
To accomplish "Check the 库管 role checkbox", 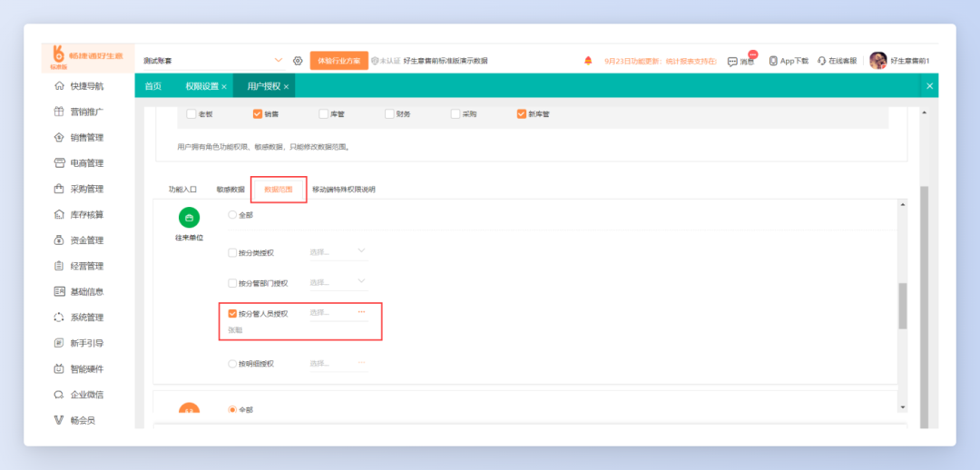I will [x=323, y=113].
